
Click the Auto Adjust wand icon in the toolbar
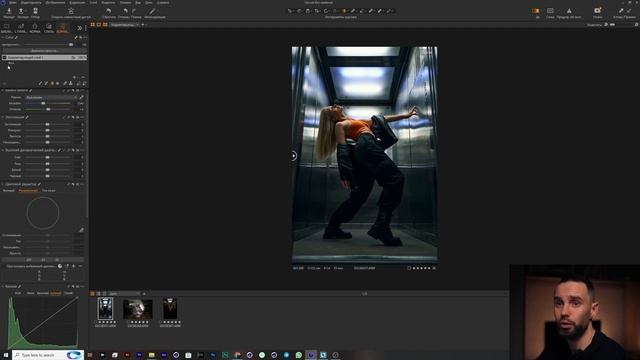point(153,11)
